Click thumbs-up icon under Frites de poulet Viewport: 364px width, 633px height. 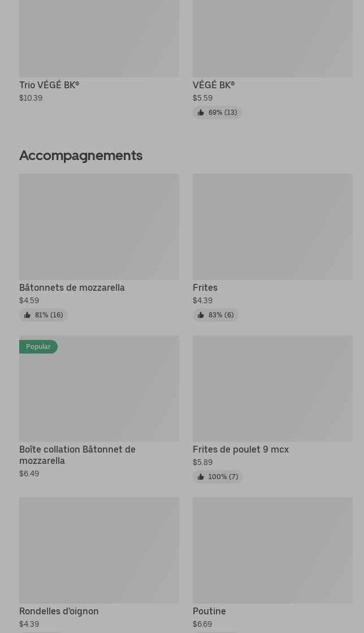coord(201,477)
